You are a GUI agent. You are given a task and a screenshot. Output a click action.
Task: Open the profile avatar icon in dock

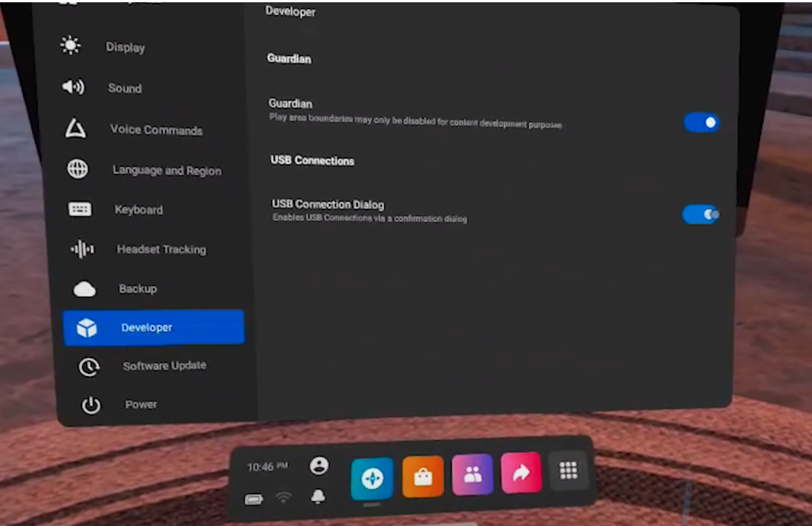pyautogui.click(x=319, y=465)
